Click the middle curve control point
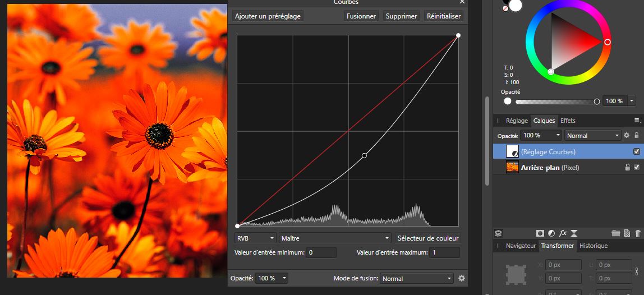The image size is (644, 295). click(364, 155)
